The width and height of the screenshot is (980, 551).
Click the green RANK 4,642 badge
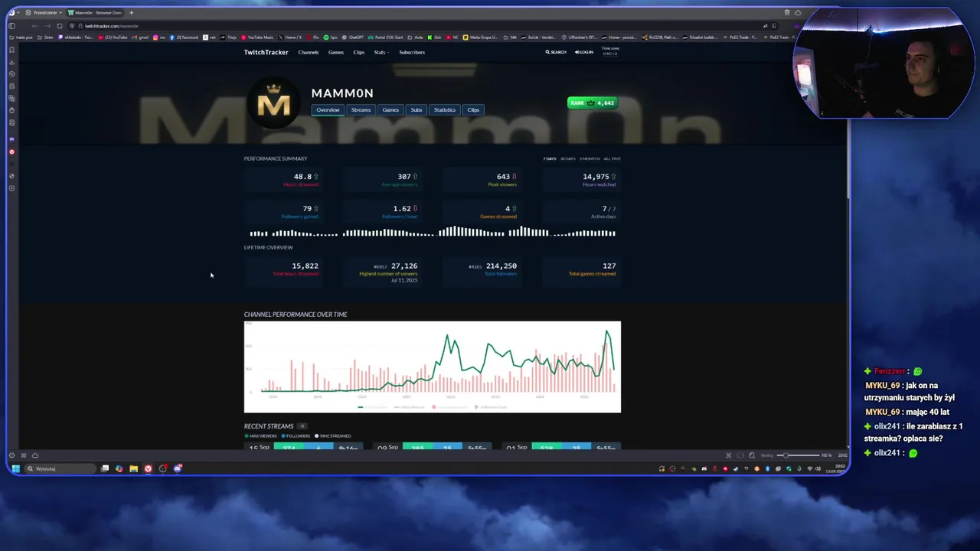[592, 103]
